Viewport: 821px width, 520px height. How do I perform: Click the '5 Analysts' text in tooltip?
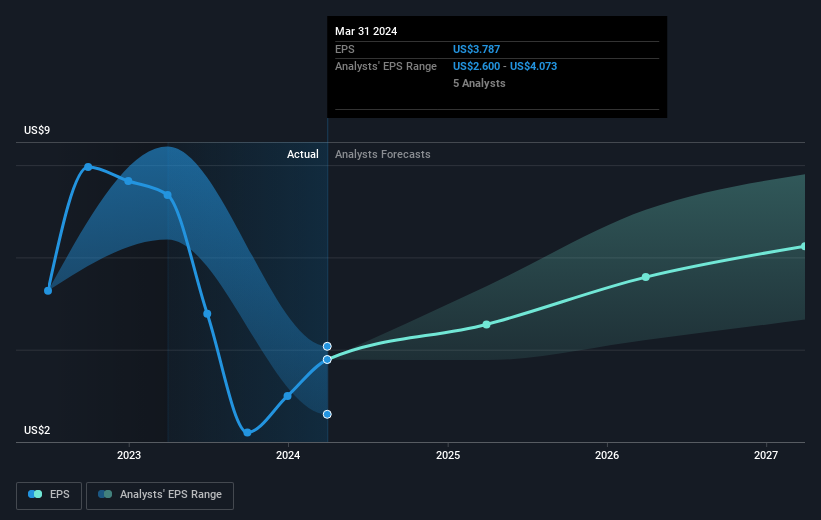tap(479, 83)
